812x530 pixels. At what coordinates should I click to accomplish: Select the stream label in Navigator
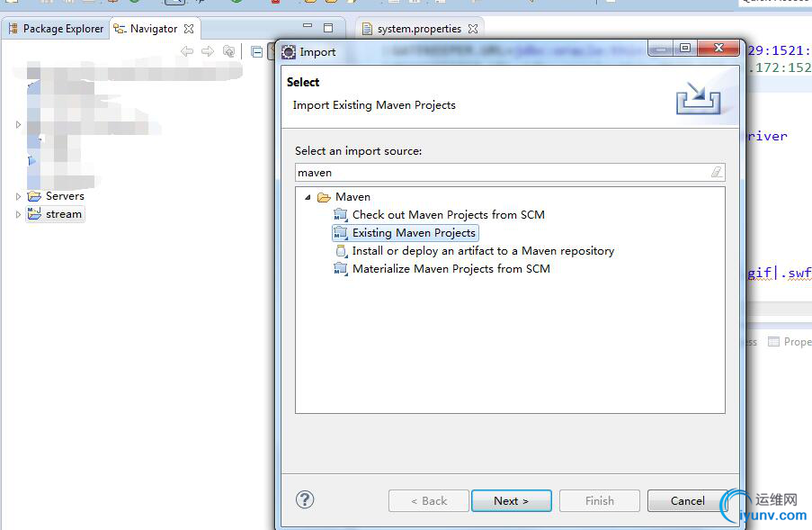[64, 214]
